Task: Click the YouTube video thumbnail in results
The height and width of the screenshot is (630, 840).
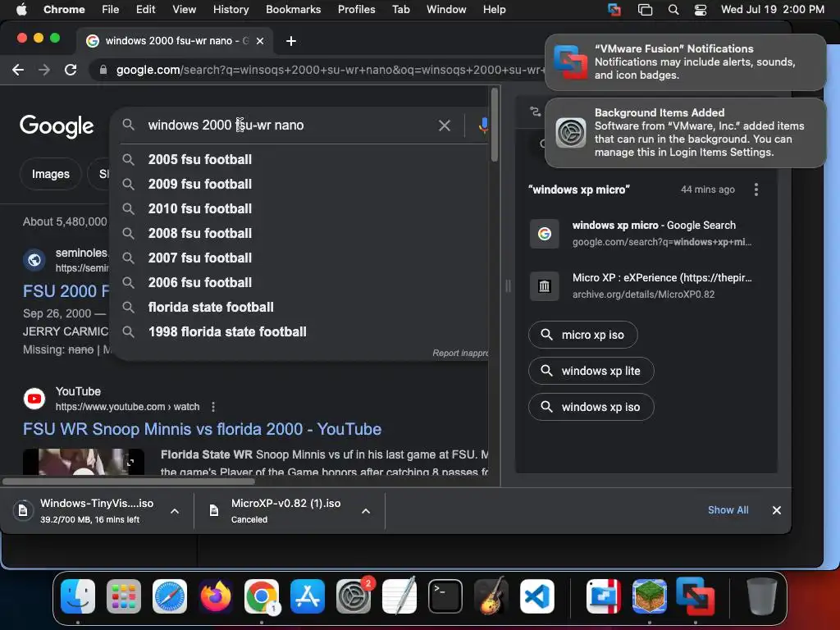Action: [84, 462]
